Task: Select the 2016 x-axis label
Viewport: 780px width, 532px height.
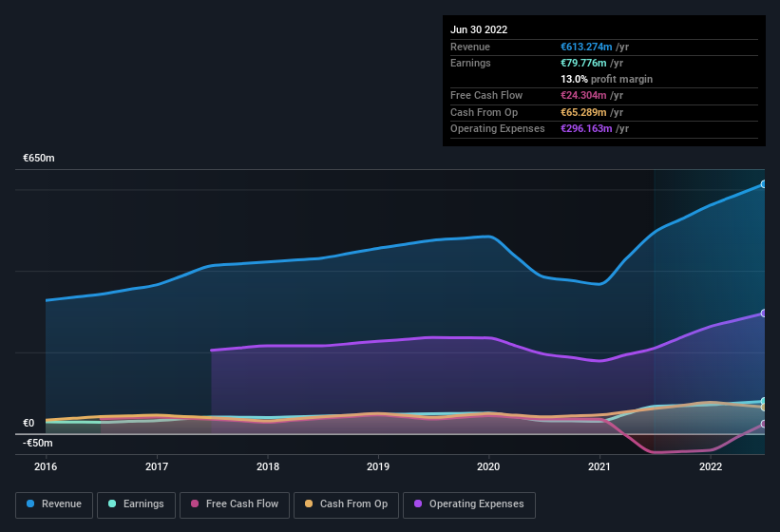Action: (x=46, y=466)
